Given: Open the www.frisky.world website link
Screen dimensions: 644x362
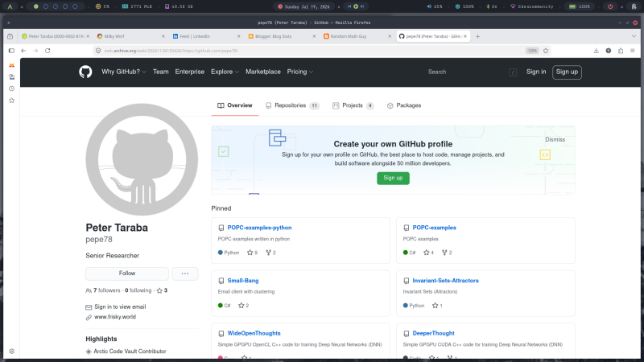Looking at the screenshot, I should pos(115,317).
